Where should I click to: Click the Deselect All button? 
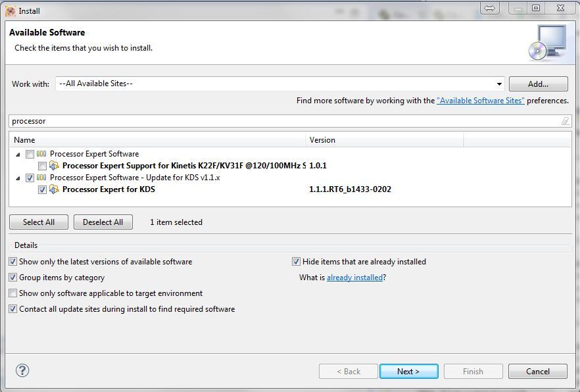103,222
